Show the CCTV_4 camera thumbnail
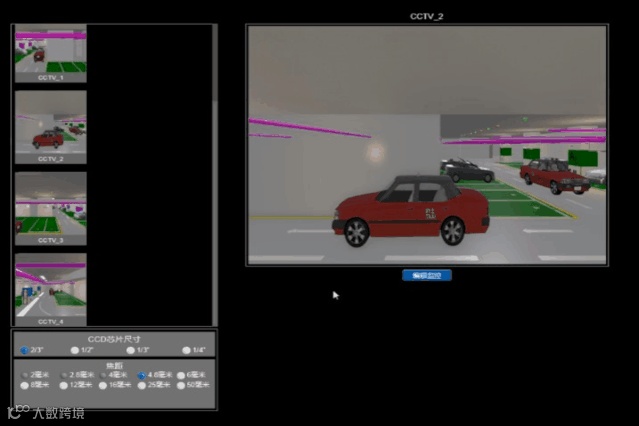Viewport: 639px width, 426px height. (x=51, y=289)
